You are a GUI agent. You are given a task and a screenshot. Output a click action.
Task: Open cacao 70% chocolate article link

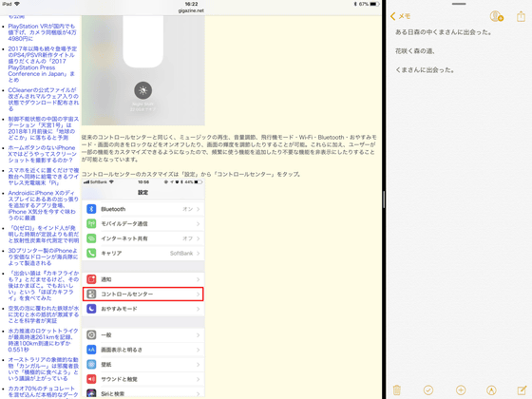click(x=43, y=391)
